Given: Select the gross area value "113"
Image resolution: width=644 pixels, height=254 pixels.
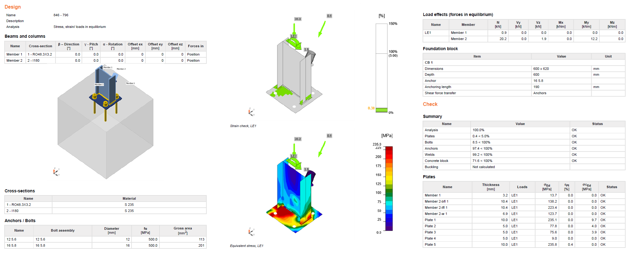Looking at the screenshot, I should (x=201, y=239).
